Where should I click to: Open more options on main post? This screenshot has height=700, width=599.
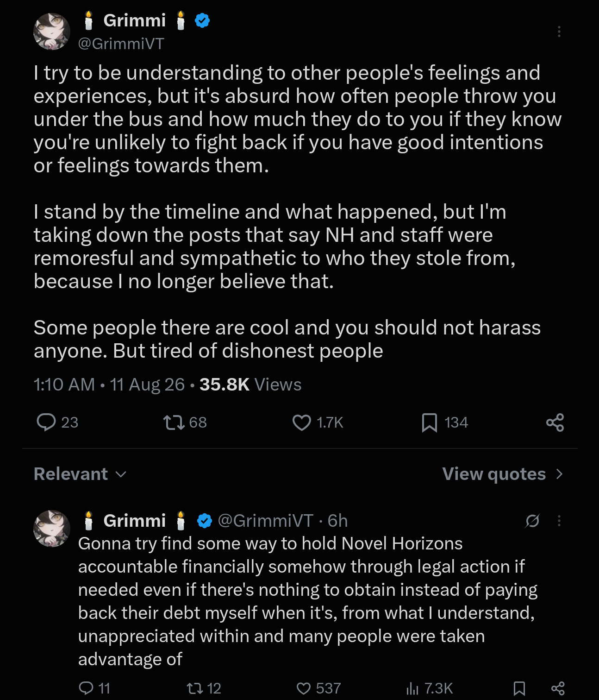click(559, 32)
